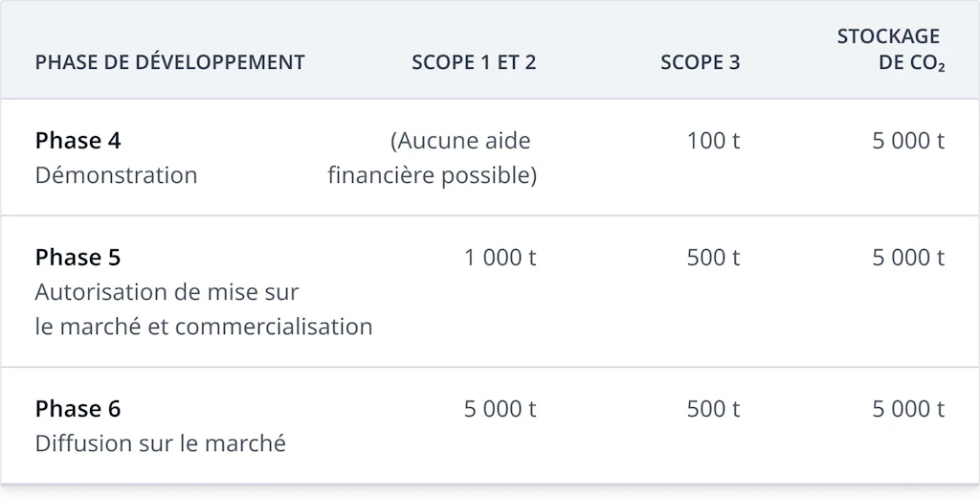Click the 'Stockage de CO₂' column header
Viewport: 980px width, 499px height.
tap(892, 50)
